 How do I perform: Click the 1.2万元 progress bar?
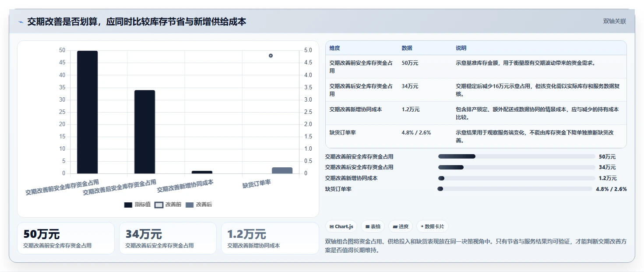(x=517, y=178)
